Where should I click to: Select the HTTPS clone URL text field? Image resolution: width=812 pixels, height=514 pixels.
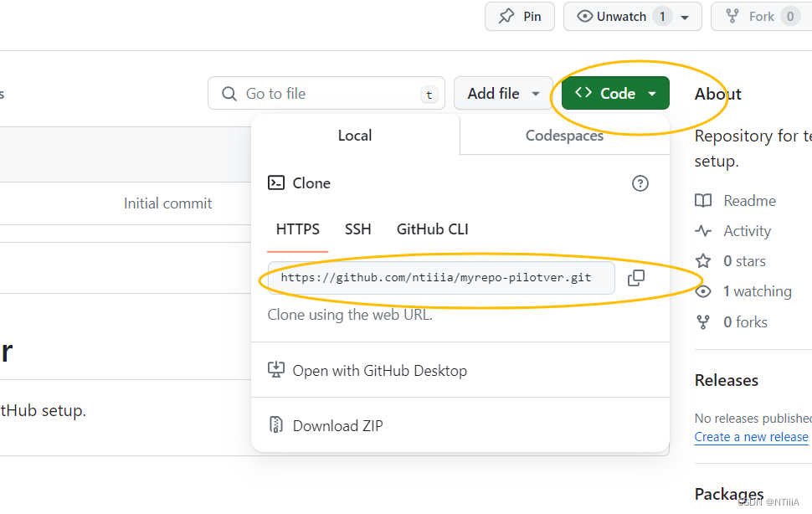coord(441,278)
